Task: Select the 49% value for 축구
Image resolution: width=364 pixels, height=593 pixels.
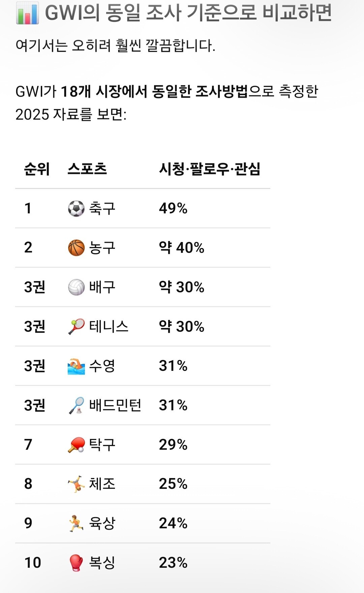Action: pos(173,208)
